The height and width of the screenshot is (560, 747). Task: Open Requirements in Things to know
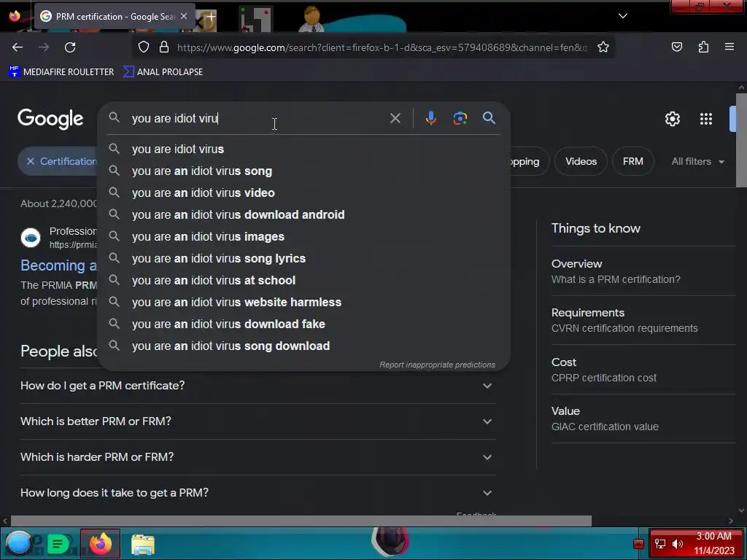click(643, 320)
